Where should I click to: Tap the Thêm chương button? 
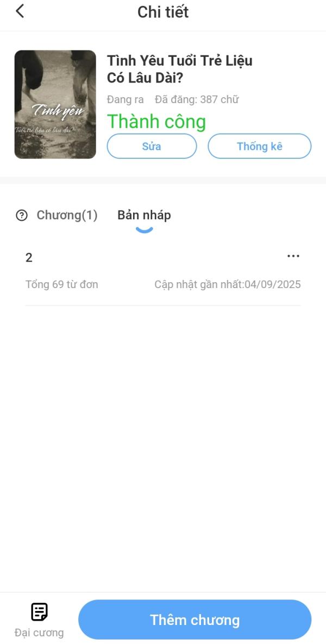point(195,620)
